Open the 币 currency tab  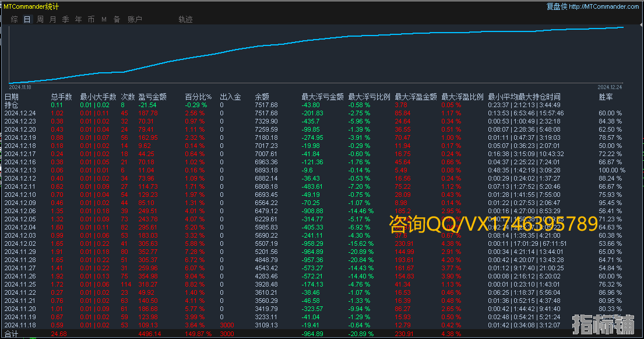point(91,19)
